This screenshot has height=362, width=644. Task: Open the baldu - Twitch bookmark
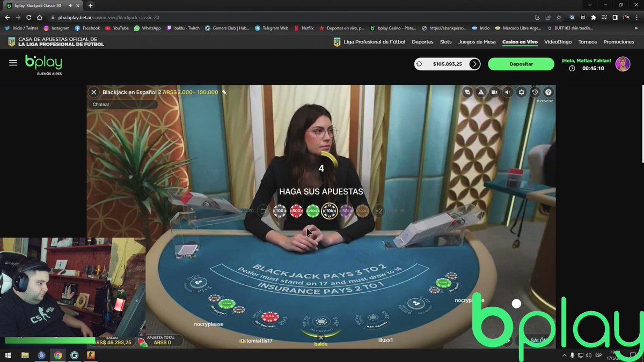(183, 28)
